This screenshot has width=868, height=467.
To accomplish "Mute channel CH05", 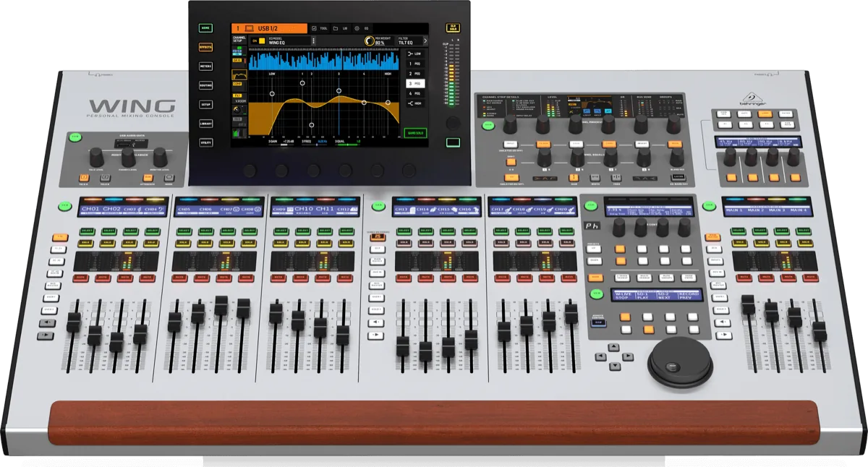I will [179, 278].
